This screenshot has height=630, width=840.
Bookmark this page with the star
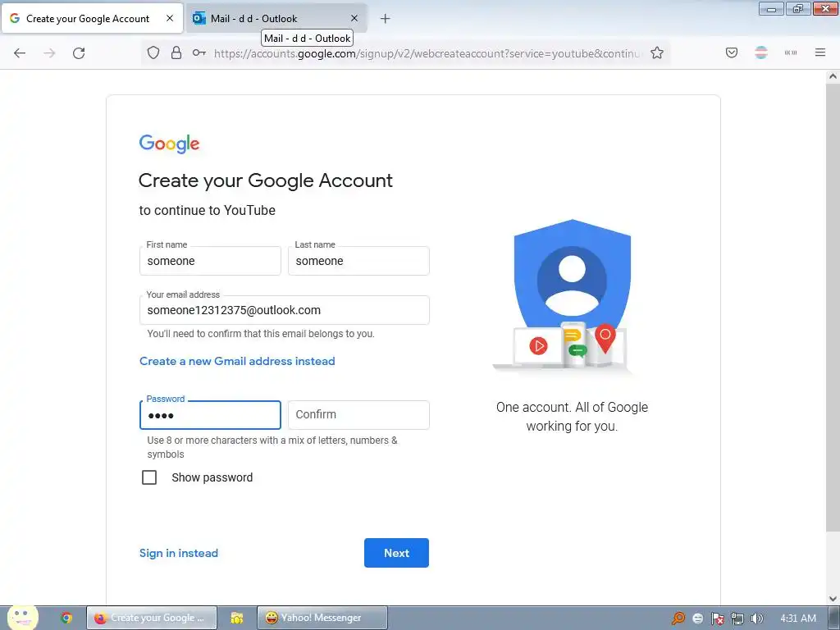tap(657, 52)
